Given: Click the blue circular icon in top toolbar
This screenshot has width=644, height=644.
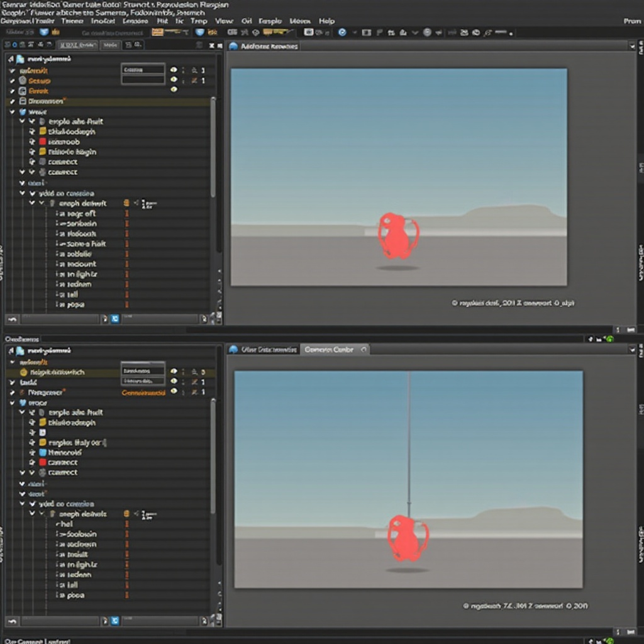Looking at the screenshot, I should coord(342,32).
